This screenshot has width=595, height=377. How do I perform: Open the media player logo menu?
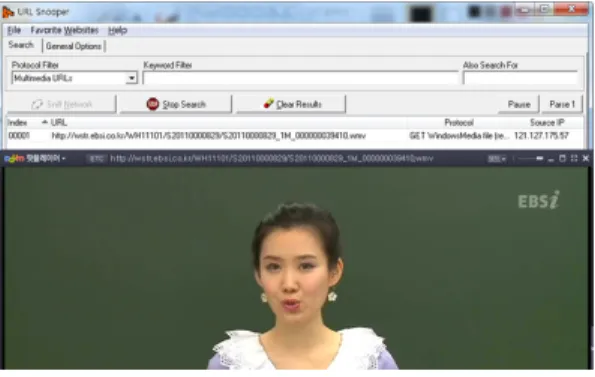pyautogui.click(x=34, y=159)
